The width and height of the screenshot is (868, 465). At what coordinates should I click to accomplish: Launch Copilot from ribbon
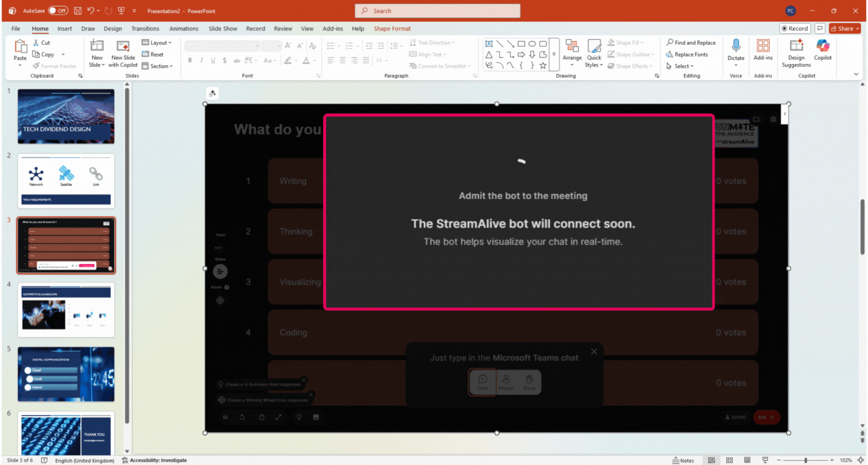pyautogui.click(x=823, y=50)
